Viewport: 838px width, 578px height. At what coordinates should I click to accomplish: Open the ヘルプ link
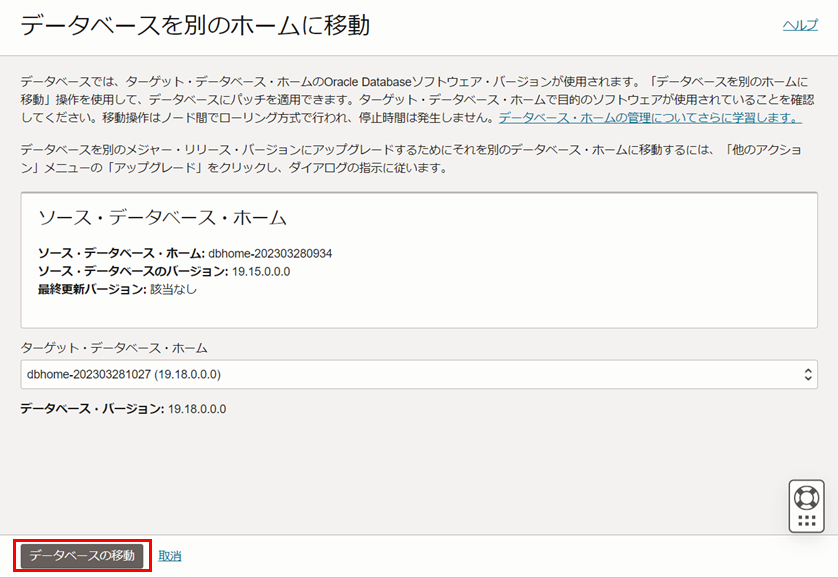pyautogui.click(x=799, y=26)
